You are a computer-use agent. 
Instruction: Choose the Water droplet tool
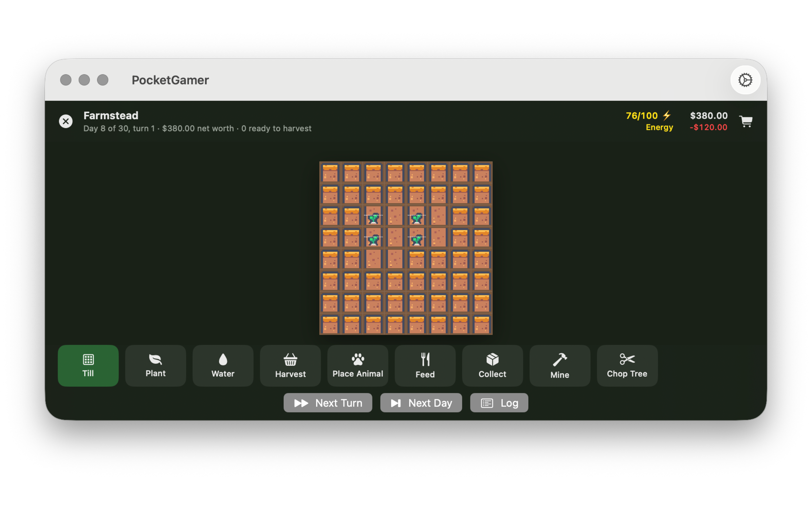(223, 365)
